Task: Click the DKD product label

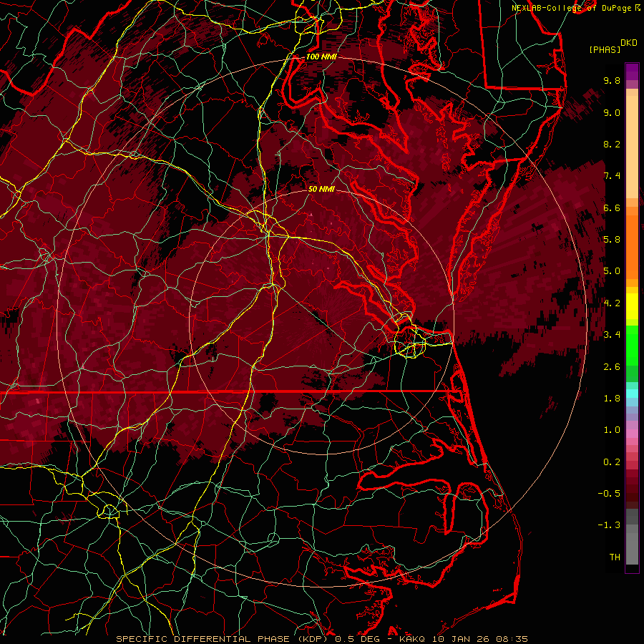Action: [628, 43]
